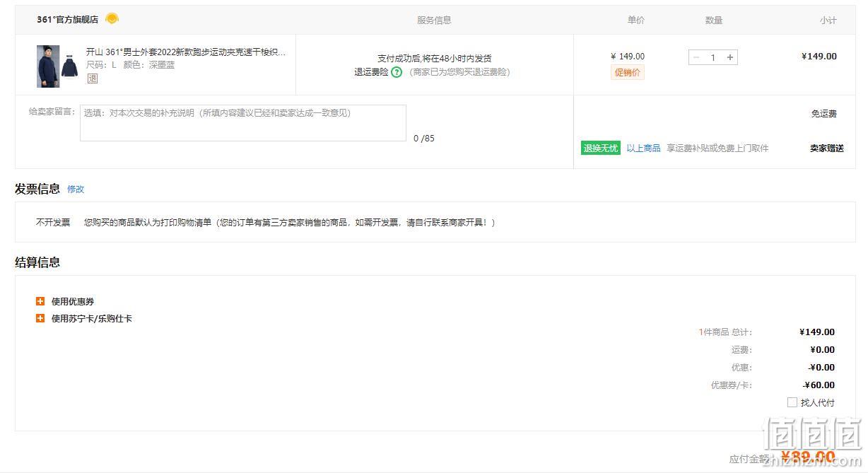Click the 免运费 shipping text
The image size is (868, 473).
(823, 113)
